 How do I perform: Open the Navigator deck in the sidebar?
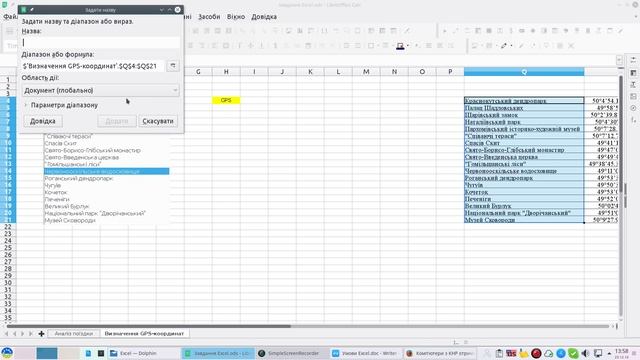click(633, 108)
